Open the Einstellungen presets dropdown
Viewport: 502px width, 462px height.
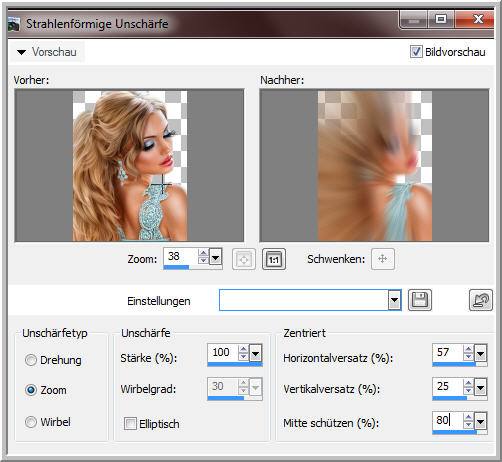394,300
